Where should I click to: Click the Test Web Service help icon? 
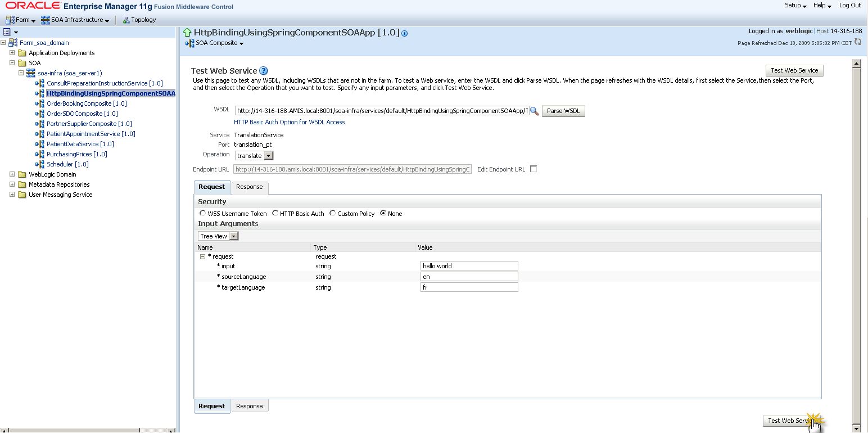[264, 71]
